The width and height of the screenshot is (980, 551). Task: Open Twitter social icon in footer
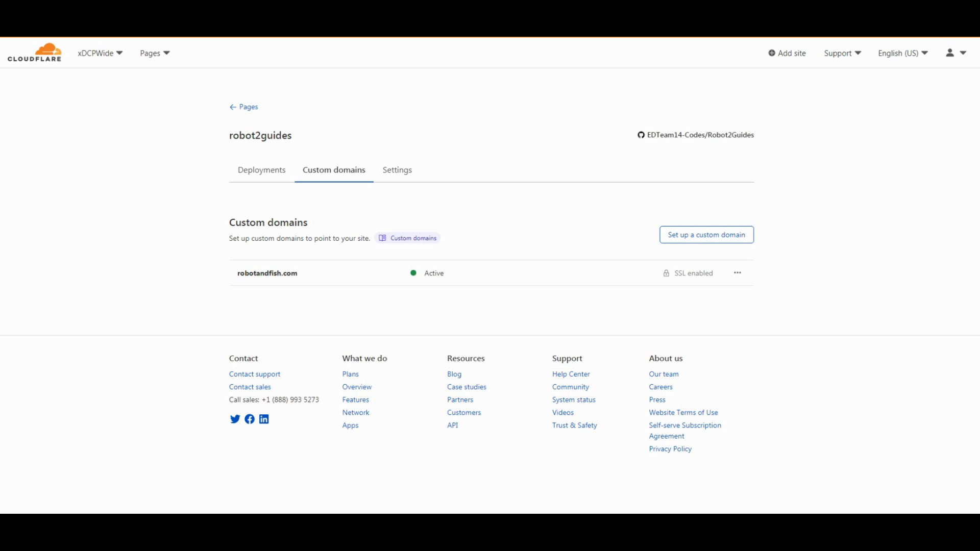(x=235, y=419)
